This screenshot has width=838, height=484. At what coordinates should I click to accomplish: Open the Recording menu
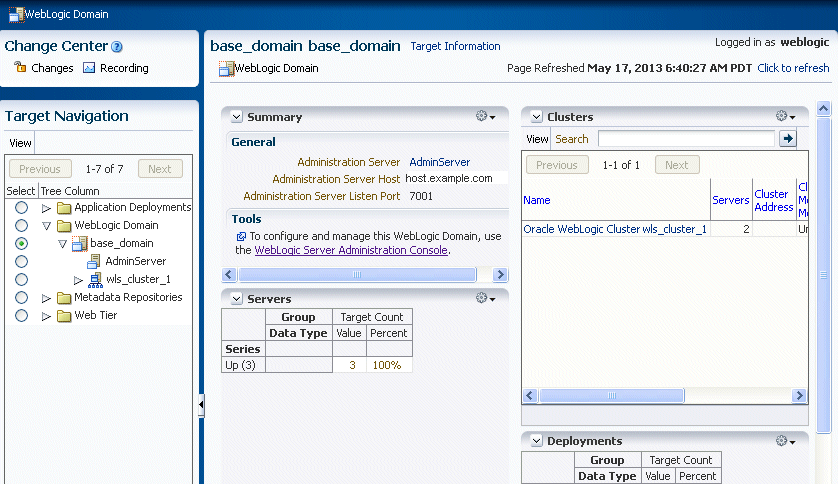125,68
